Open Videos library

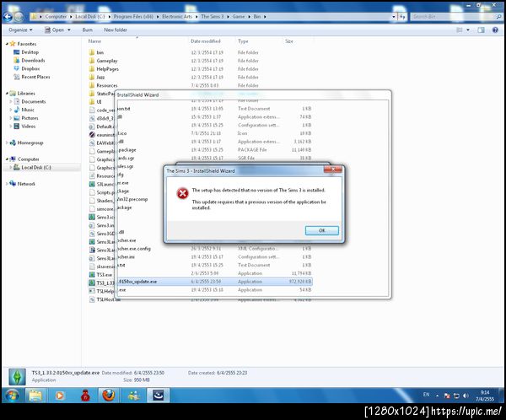[28, 127]
